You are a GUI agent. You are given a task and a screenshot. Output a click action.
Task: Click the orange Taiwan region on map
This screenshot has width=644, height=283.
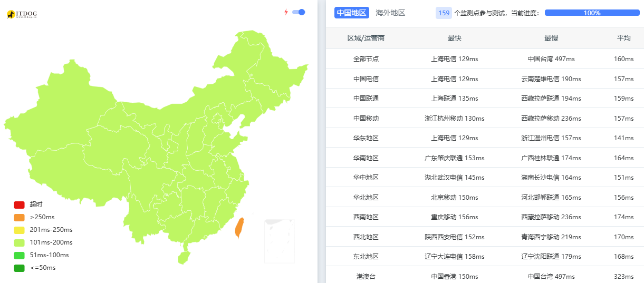pyautogui.click(x=239, y=227)
